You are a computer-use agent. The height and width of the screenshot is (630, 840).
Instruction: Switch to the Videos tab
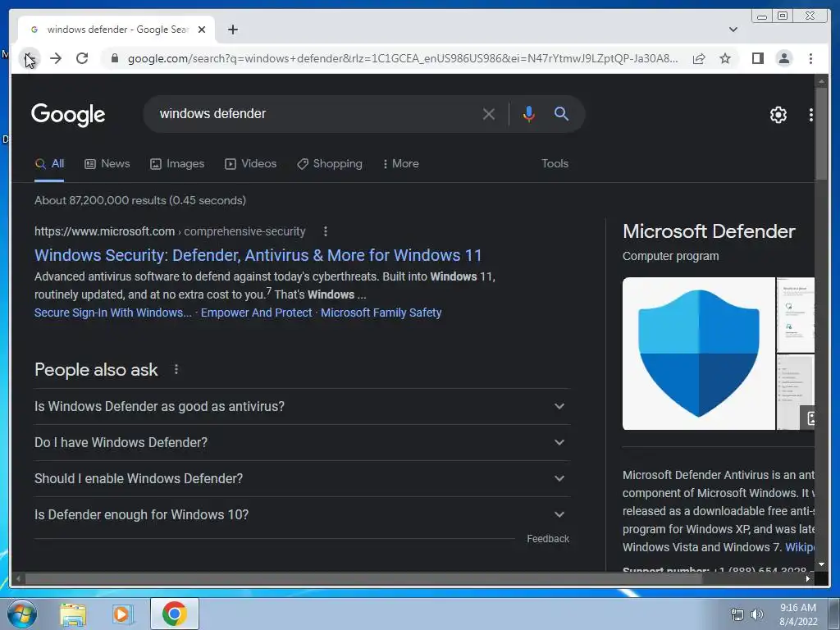(250, 164)
